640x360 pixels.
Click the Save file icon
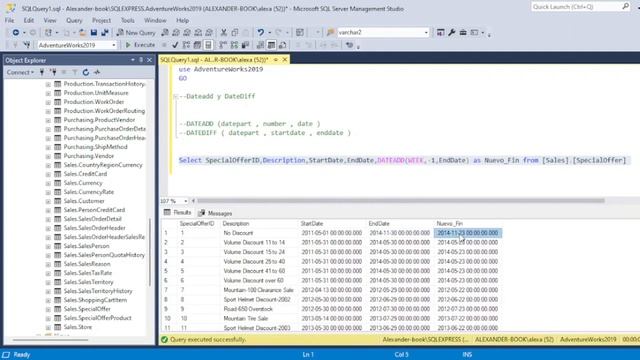(94, 33)
